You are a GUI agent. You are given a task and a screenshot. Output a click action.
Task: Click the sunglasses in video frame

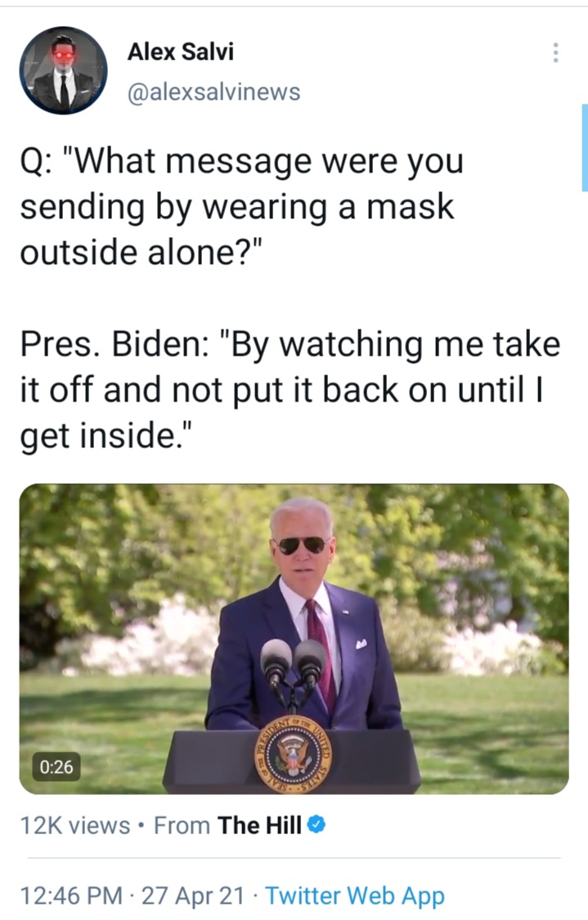303,545
